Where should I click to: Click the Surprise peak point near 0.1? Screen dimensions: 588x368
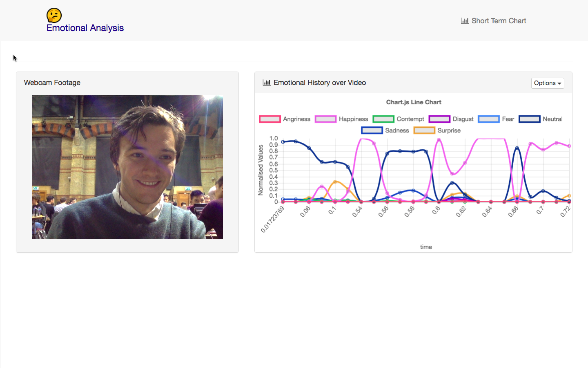[x=335, y=182]
